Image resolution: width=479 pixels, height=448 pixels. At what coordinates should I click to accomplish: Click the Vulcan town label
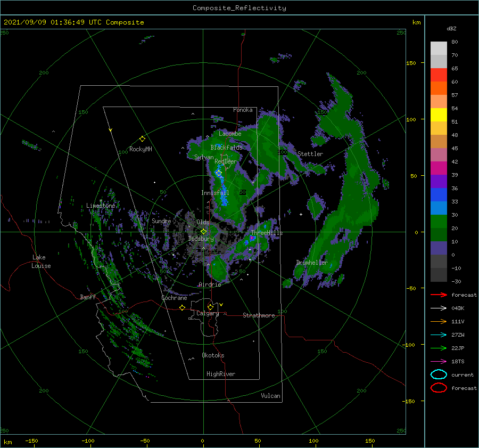click(x=270, y=396)
